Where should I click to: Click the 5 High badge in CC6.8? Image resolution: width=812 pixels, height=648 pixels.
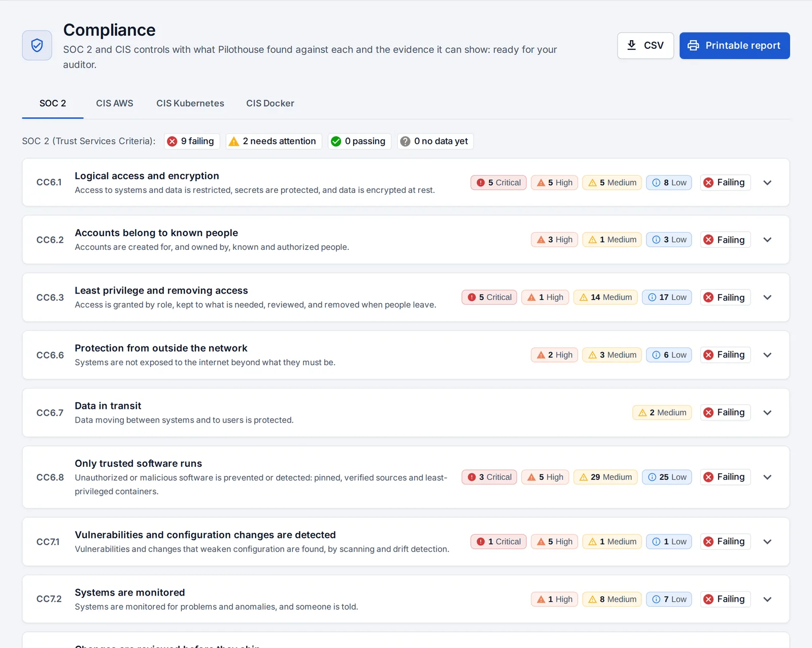pos(545,477)
